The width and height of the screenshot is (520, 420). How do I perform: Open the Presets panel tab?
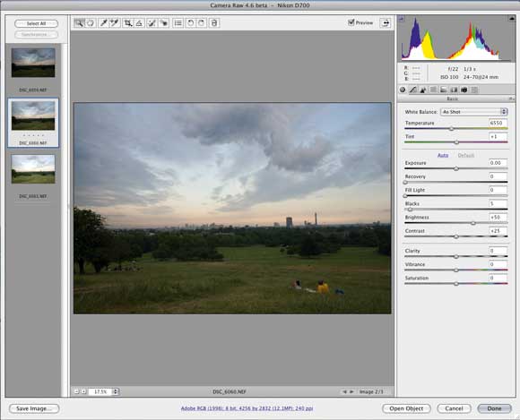(x=474, y=90)
